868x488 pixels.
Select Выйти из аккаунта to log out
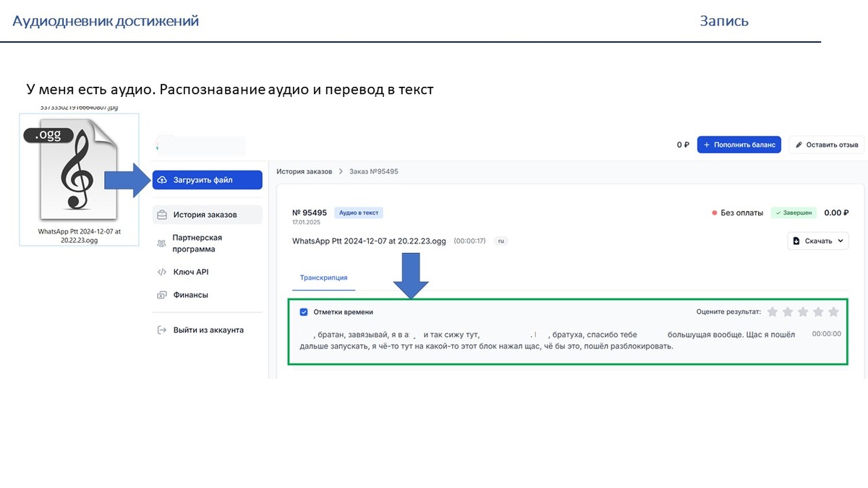click(x=207, y=330)
